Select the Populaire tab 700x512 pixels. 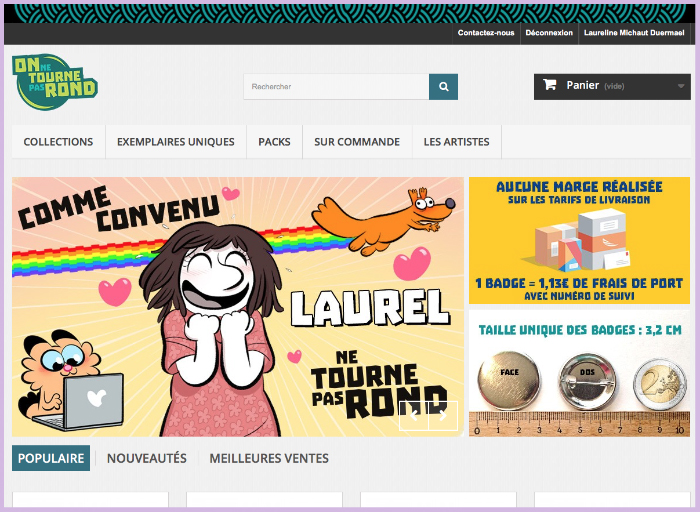click(51, 458)
